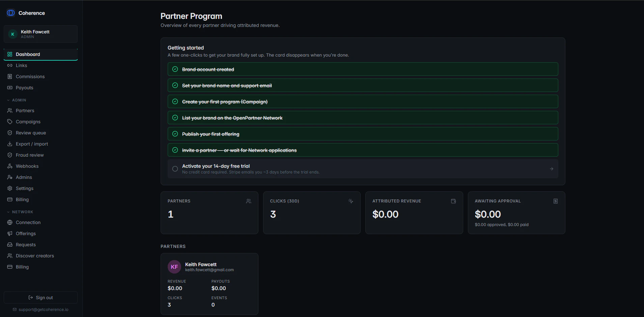Click the Connection globe icon
644x317 pixels.
10,222
